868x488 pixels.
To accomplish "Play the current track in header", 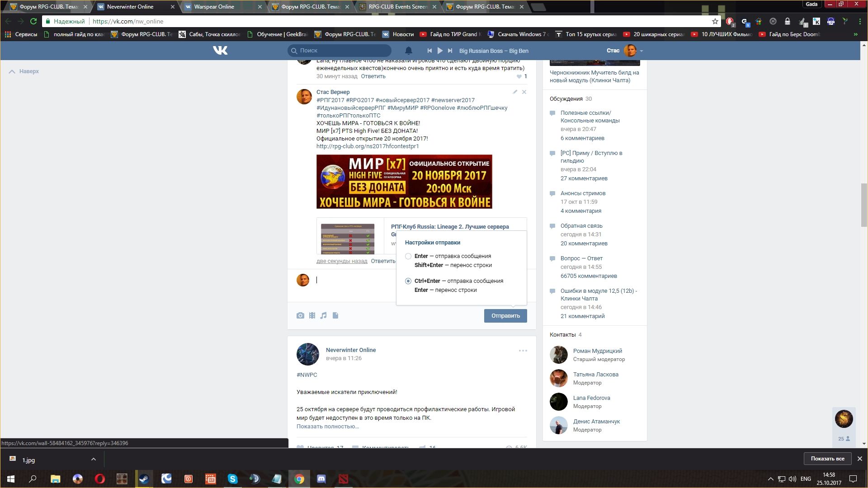I will coord(440,51).
